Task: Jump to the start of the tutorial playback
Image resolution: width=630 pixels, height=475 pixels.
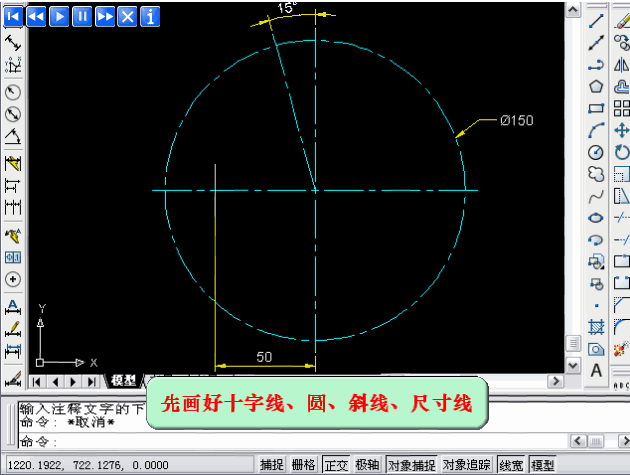Action: point(13,17)
